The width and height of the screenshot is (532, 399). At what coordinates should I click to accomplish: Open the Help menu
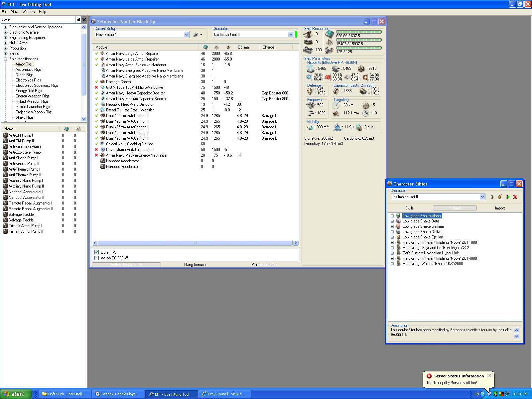point(42,12)
